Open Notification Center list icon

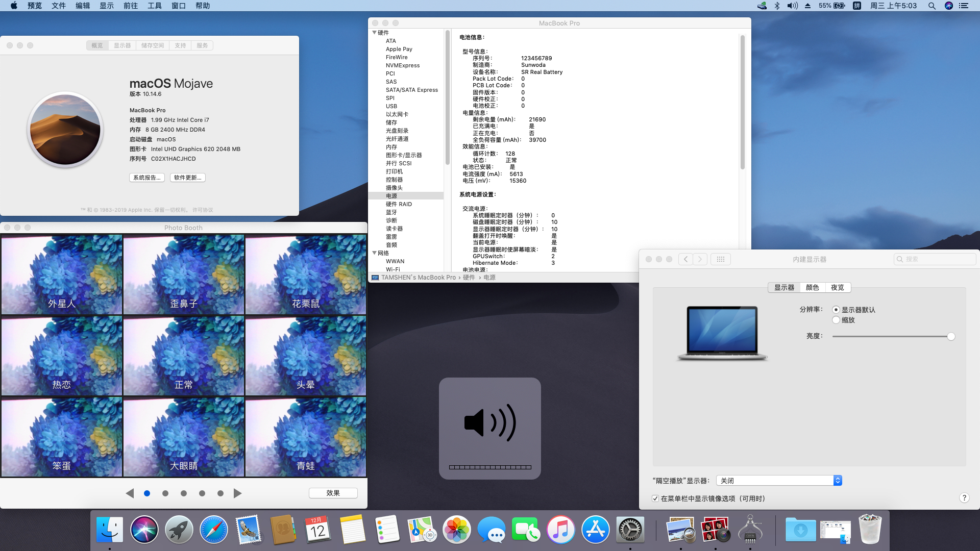[964, 6]
